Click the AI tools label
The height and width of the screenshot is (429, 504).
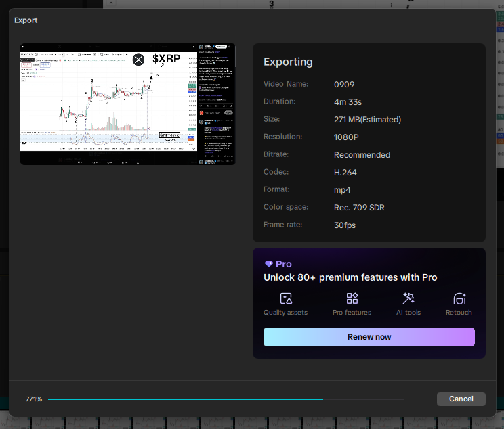(408, 313)
